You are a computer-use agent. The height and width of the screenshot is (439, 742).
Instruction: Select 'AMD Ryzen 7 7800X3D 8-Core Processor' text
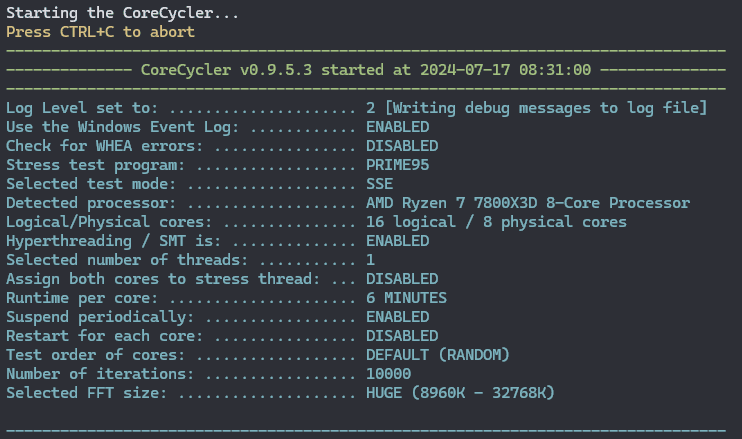pos(528,203)
